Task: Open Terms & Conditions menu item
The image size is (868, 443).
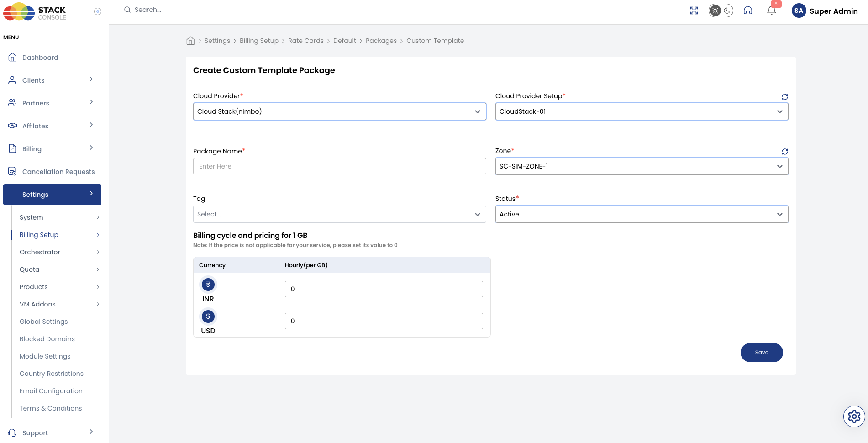Action: [x=51, y=408]
